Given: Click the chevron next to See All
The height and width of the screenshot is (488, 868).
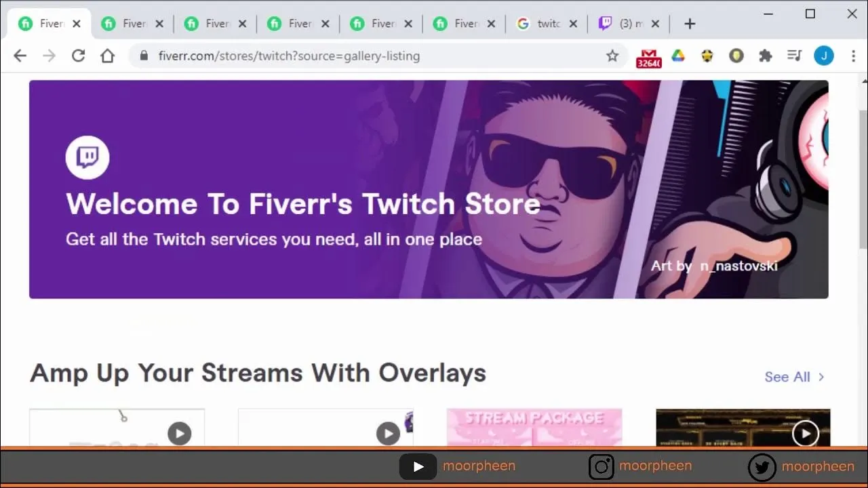Looking at the screenshot, I should (821, 377).
